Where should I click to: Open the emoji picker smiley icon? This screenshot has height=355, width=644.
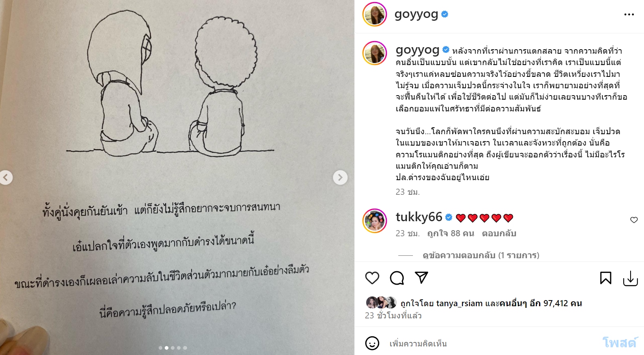372,343
